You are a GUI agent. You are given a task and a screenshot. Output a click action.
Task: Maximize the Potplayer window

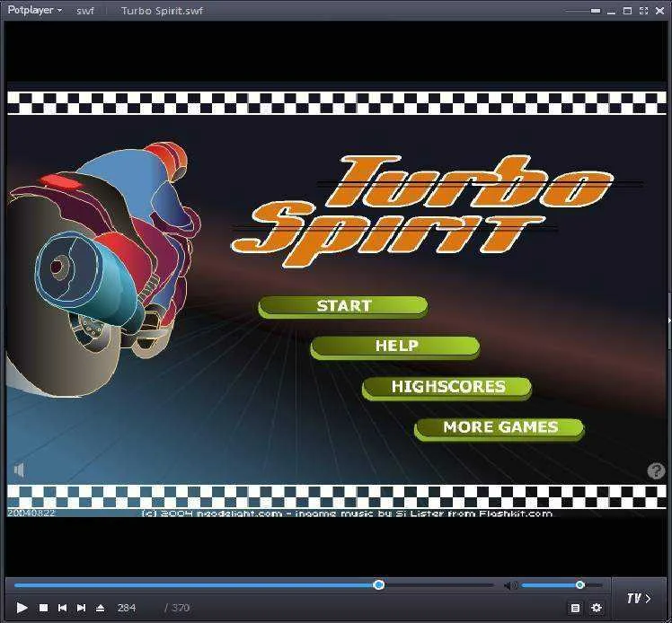pyautogui.click(x=627, y=11)
